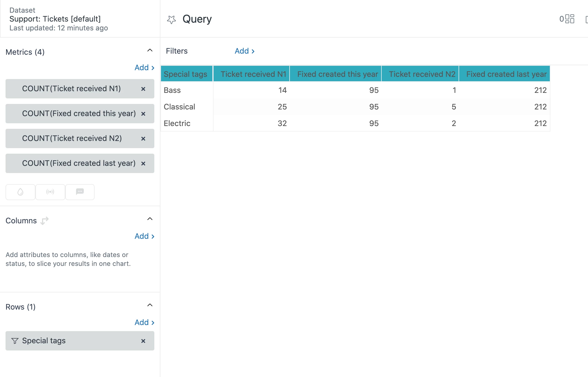The width and height of the screenshot is (588, 377).
Task: Remove the COUNT(Ticket received N2) metric
Action: [x=143, y=139]
